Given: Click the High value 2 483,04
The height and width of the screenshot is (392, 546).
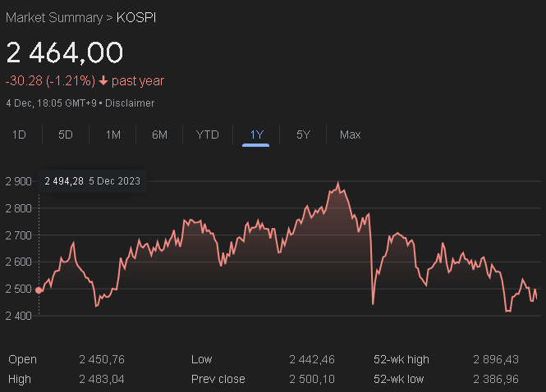Looking at the screenshot, I should (102, 379).
